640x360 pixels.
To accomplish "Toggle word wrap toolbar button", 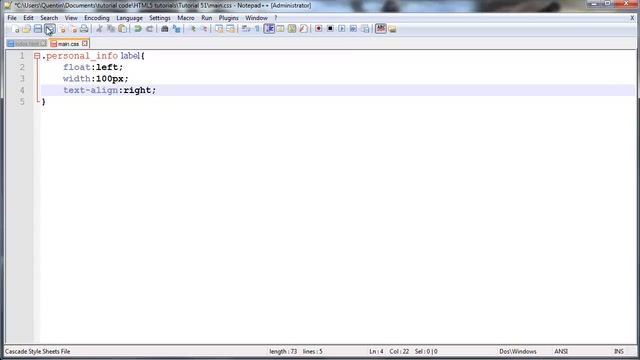I will pos(246,29).
